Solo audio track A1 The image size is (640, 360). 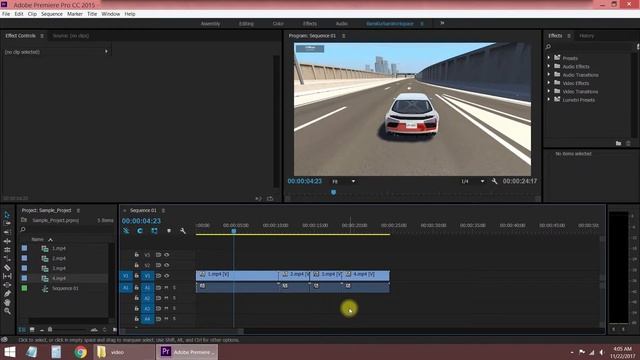[174, 288]
